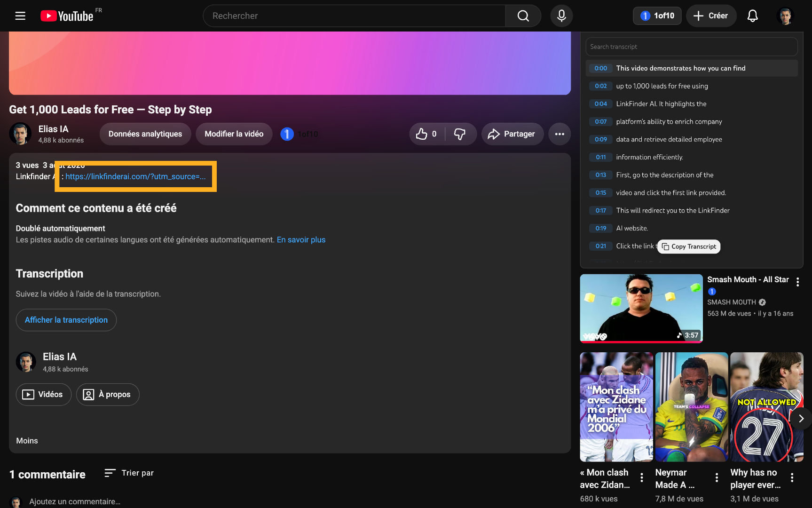
Task: Open the three-dot more actions menu
Action: (560, 134)
